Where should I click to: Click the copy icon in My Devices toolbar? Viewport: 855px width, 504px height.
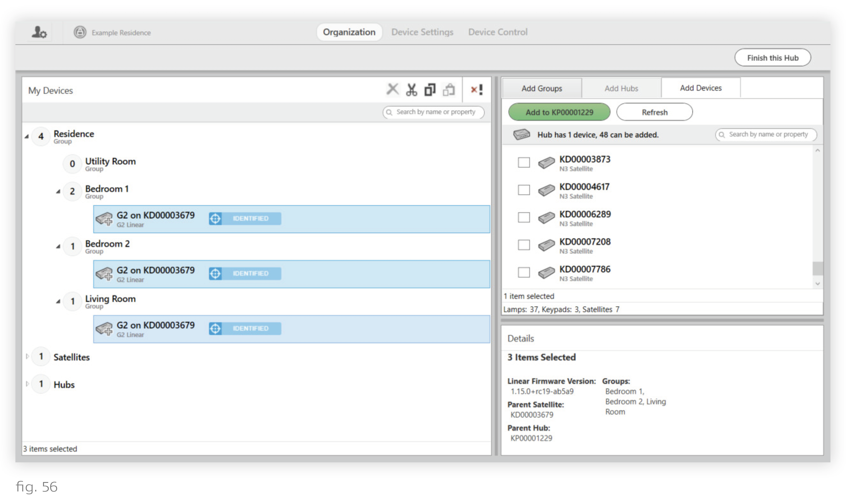point(430,90)
